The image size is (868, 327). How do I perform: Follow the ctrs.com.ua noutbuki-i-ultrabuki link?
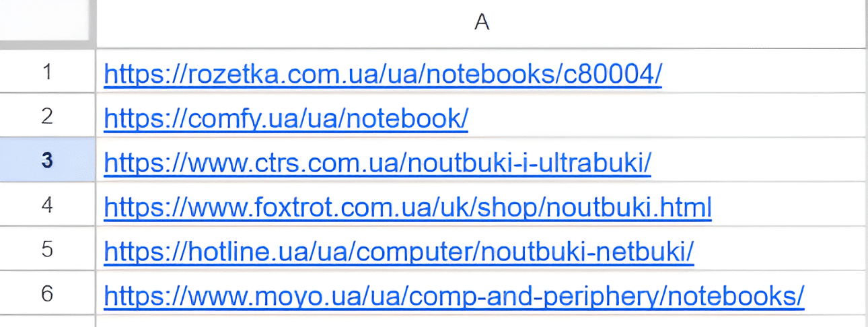[x=377, y=163]
